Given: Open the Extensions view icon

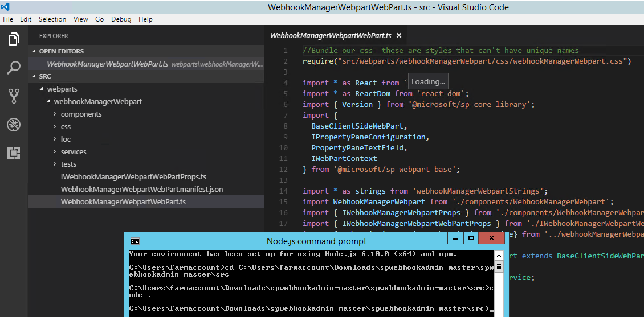Looking at the screenshot, I should tap(14, 153).
